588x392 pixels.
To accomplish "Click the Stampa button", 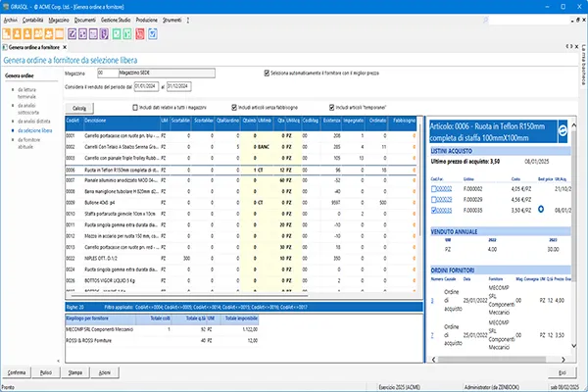I will (x=75, y=372).
